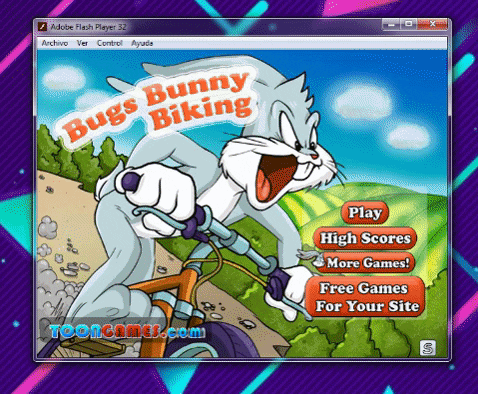View the High Scores
The height and width of the screenshot is (394, 478).
(x=365, y=238)
